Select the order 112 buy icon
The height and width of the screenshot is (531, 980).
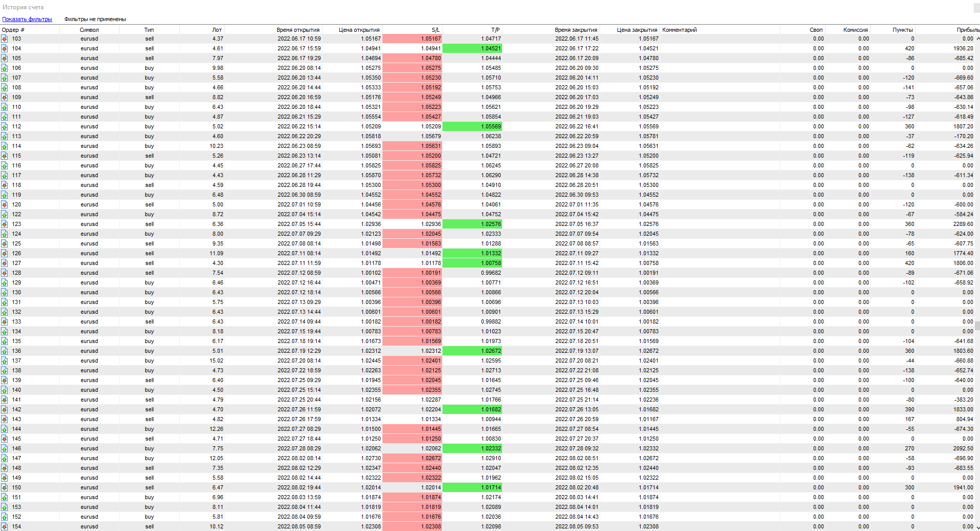coord(4,126)
